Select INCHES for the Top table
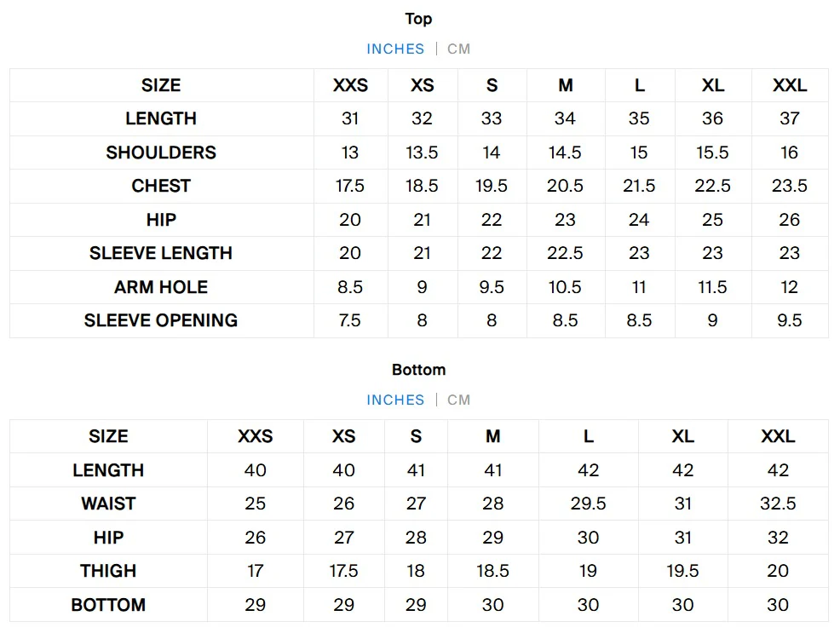This screenshot has height=639, width=840. pyautogui.click(x=395, y=49)
